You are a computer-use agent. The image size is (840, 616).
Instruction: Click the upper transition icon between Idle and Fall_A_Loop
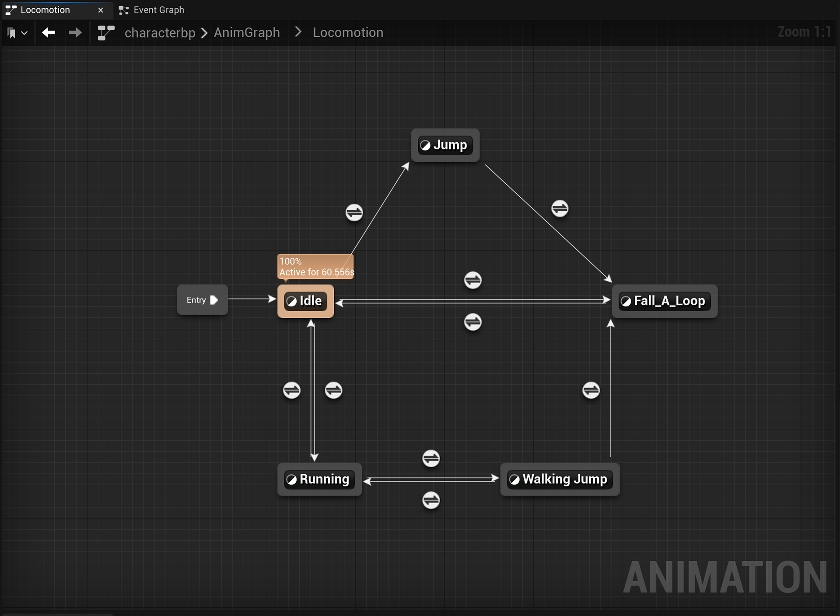[472, 280]
